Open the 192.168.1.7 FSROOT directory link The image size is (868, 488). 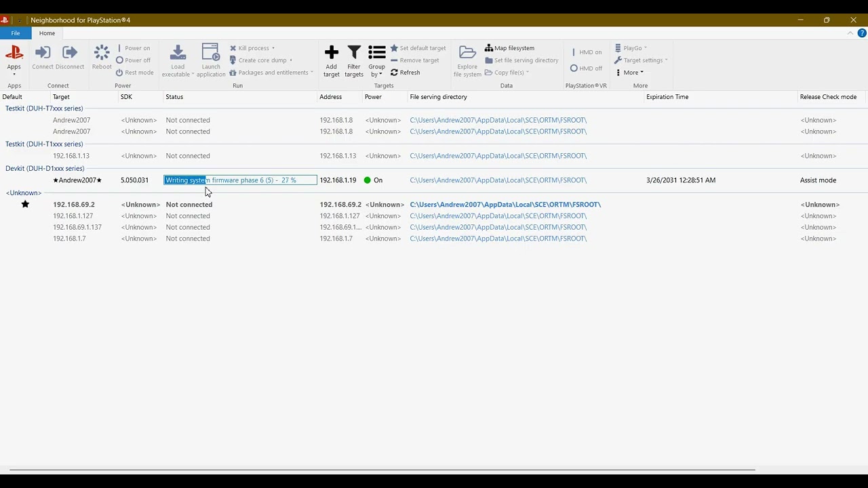pos(498,239)
